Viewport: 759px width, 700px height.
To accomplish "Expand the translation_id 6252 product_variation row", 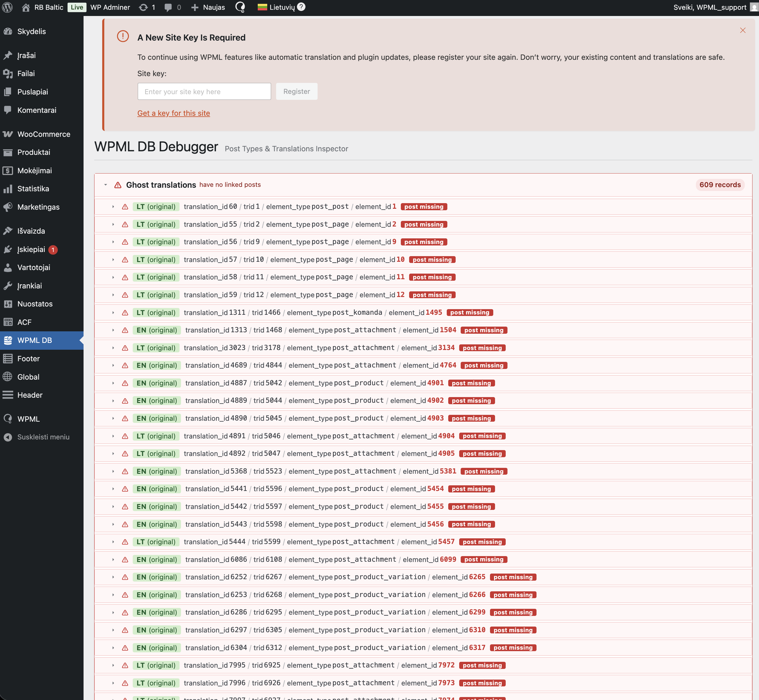I will (113, 577).
